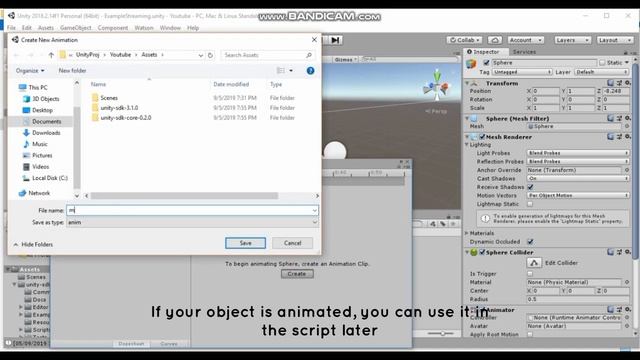Click the File name input field

192,210
